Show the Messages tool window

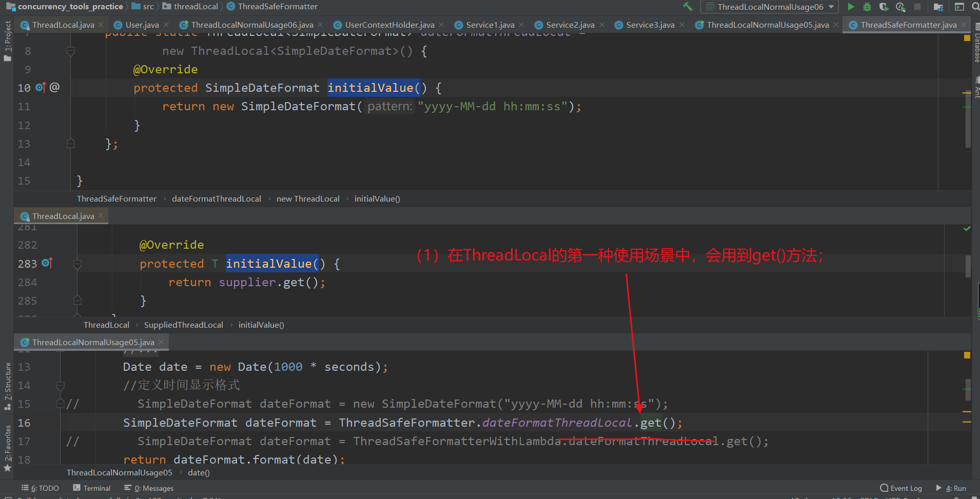point(153,488)
